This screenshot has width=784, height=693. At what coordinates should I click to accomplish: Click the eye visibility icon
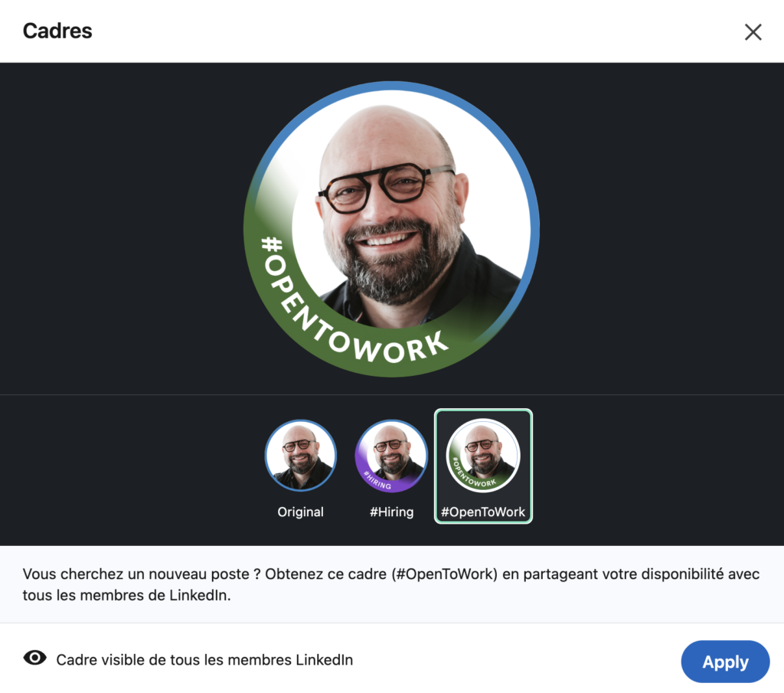pyautogui.click(x=35, y=658)
